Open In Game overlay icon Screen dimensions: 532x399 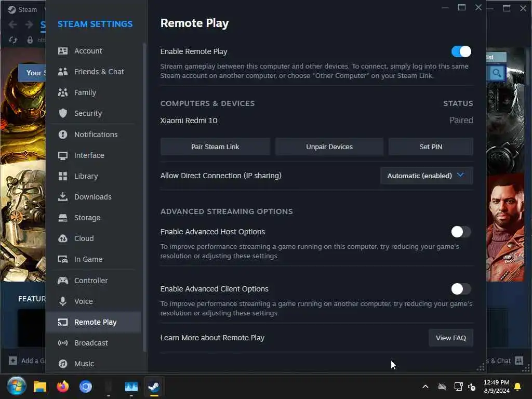(x=63, y=259)
